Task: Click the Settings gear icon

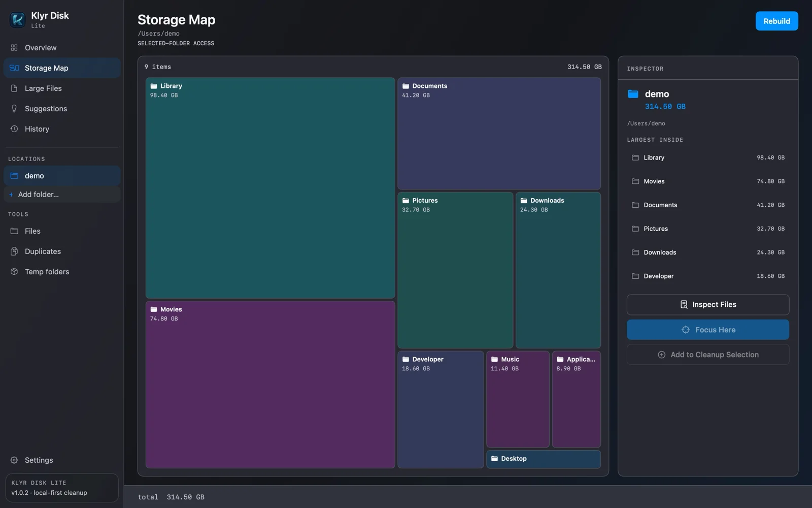Action: click(x=14, y=460)
